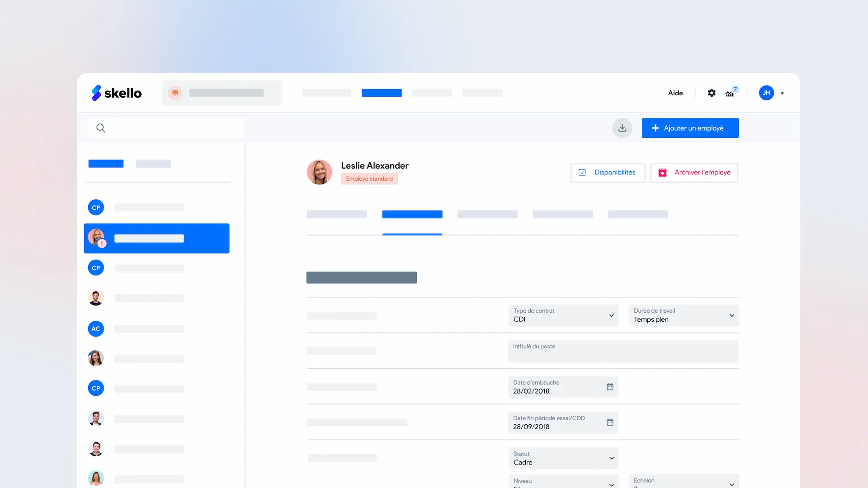Expand the Durée de travail dropdown
Viewport: 868px width, 488px height.
683,315
